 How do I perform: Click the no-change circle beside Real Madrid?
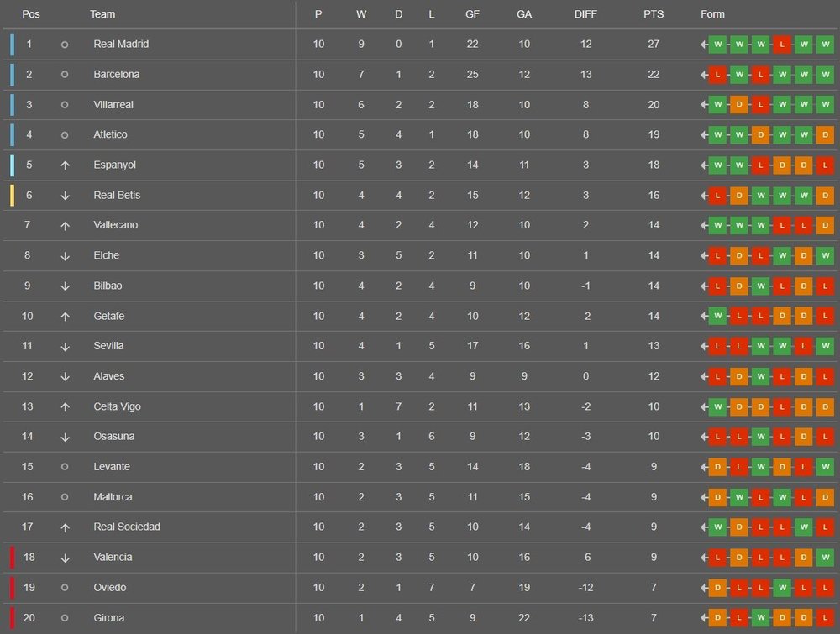point(65,45)
